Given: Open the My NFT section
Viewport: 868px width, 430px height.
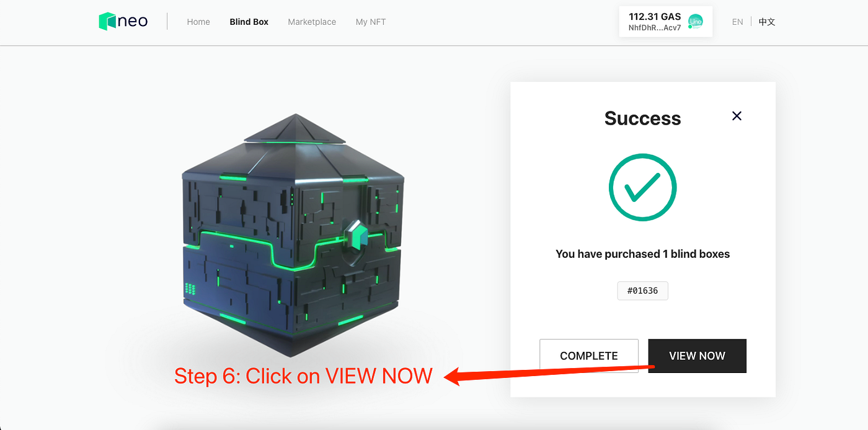Looking at the screenshot, I should (x=371, y=22).
